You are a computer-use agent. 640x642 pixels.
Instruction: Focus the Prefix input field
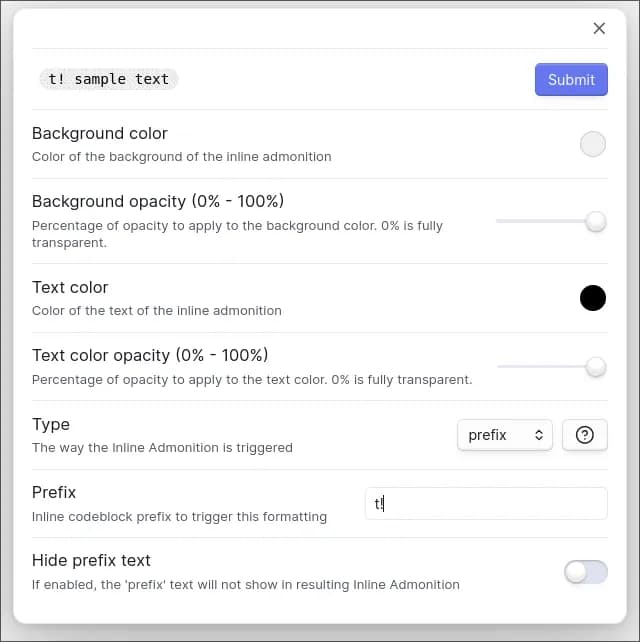coord(486,503)
